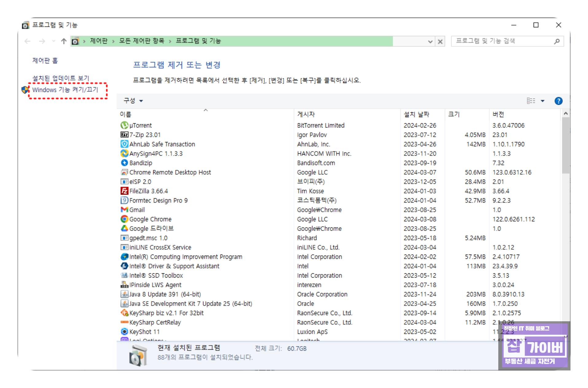Click Chrome Remote Desktop Host icon
The height and width of the screenshot is (388, 588).
coord(124,172)
